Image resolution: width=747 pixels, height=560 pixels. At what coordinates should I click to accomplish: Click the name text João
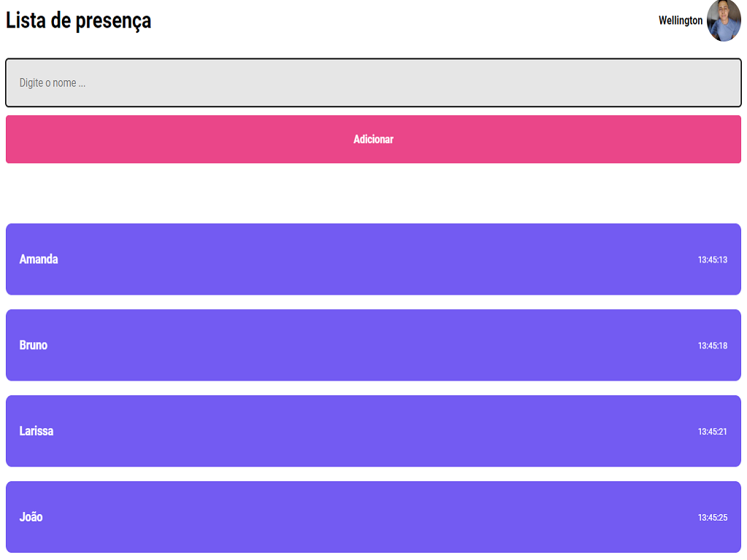(x=31, y=517)
